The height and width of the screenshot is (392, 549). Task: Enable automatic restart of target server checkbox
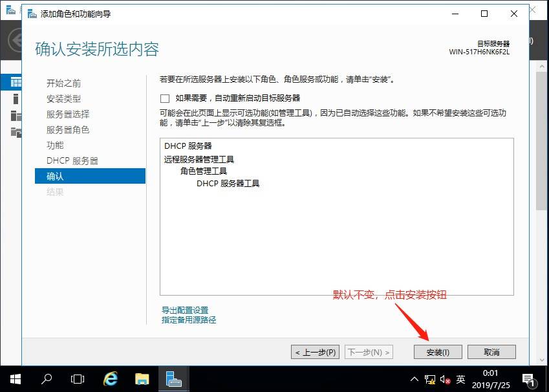tap(165, 98)
